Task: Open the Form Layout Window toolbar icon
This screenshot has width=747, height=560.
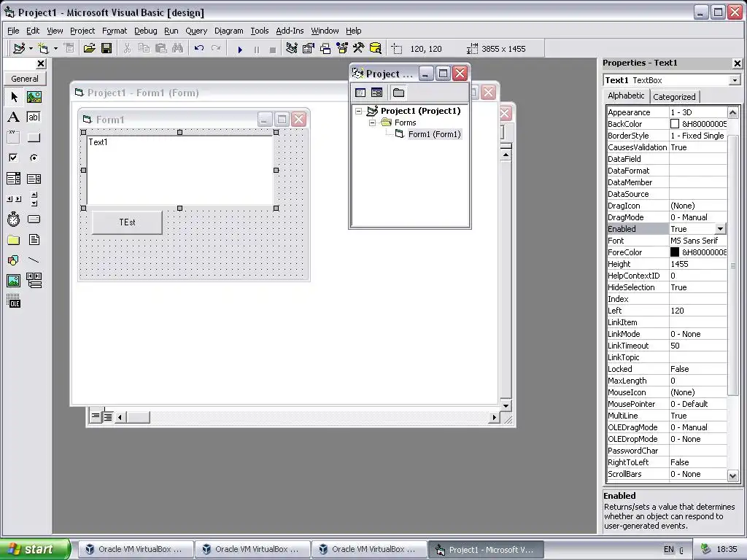Action: tap(325, 48)
